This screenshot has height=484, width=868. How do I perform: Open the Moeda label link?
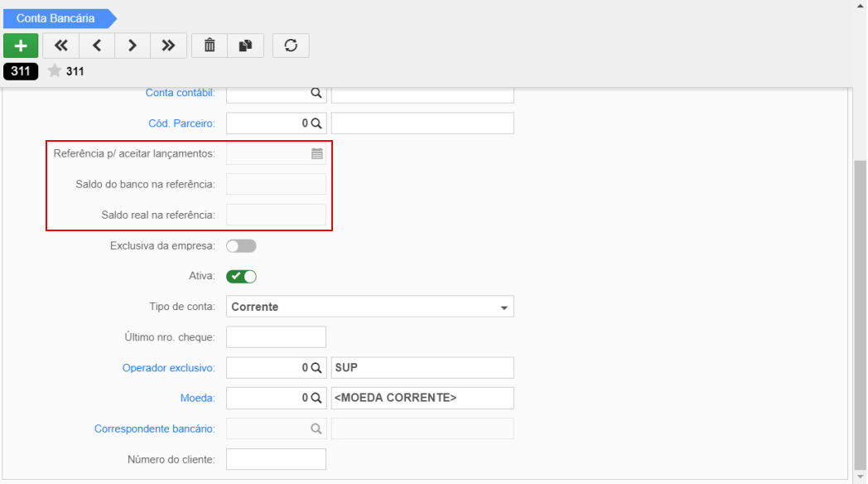pos(198,398)
